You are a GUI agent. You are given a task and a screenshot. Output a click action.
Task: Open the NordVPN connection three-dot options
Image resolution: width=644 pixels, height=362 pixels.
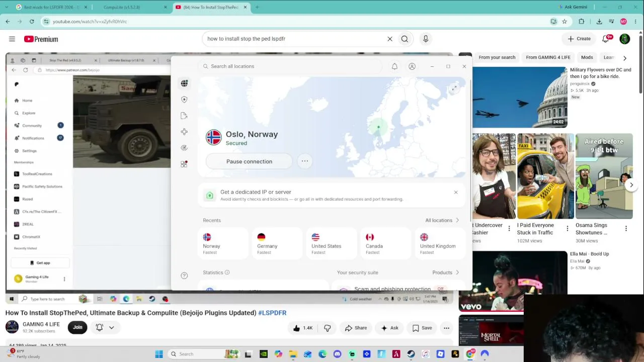304,161
